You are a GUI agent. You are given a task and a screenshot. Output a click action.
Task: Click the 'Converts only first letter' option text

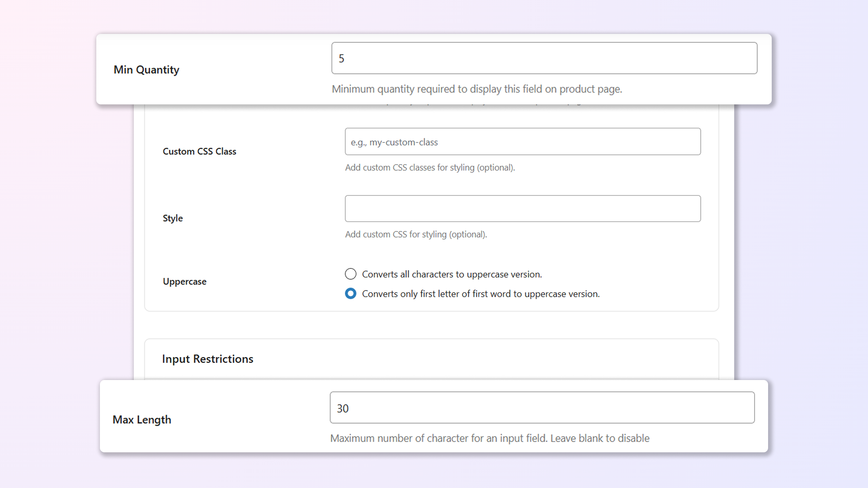pos(481,294)
